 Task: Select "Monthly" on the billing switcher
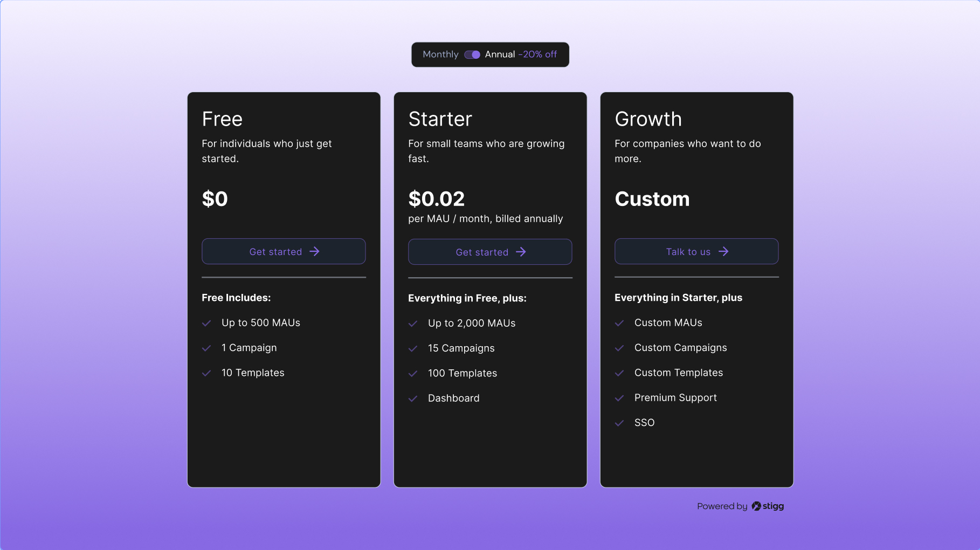(440, 54)
